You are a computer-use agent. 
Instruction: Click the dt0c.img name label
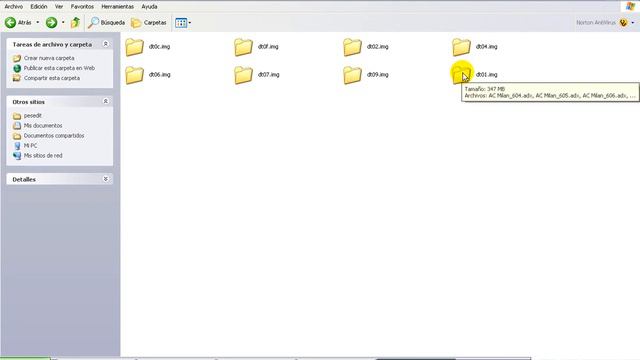(160, 47)
